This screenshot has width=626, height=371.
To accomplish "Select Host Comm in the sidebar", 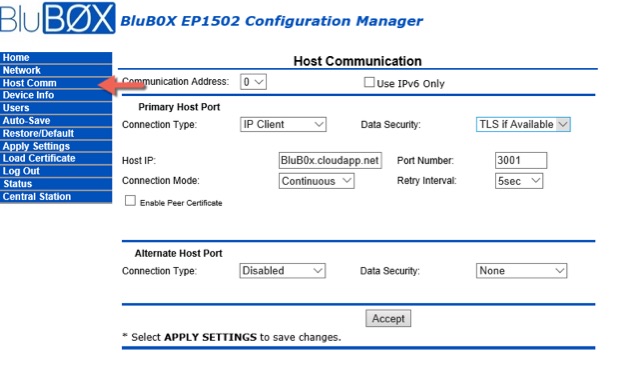I will (x=56, y=83).
